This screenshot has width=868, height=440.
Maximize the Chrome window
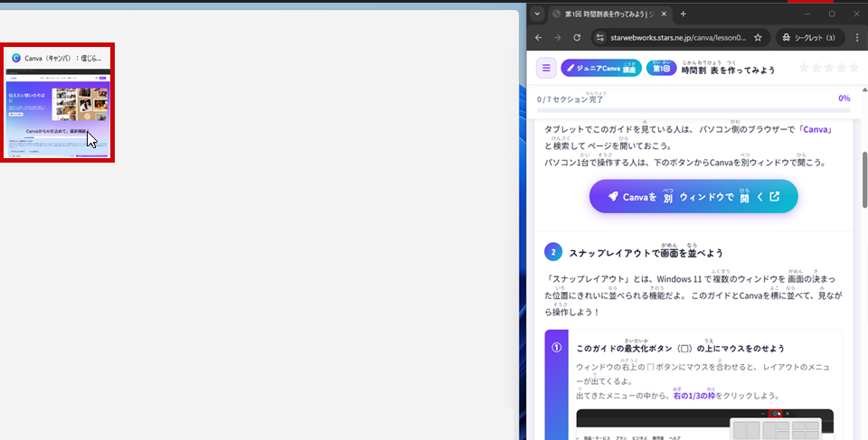coord(832,14)
